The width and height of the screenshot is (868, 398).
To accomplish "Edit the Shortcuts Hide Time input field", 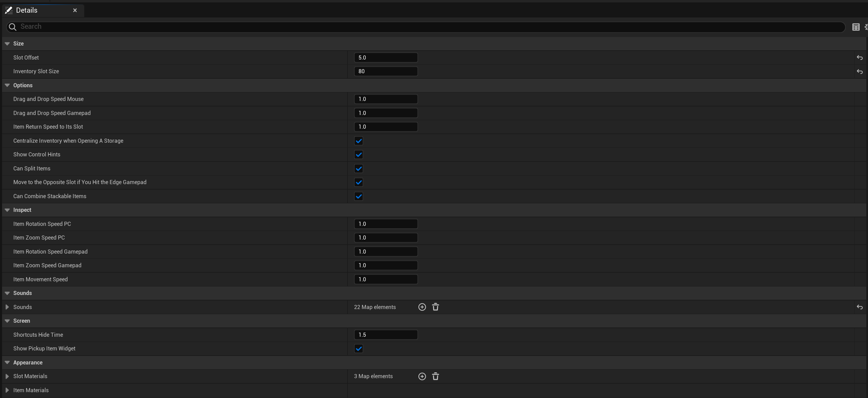I will [386, 334].
